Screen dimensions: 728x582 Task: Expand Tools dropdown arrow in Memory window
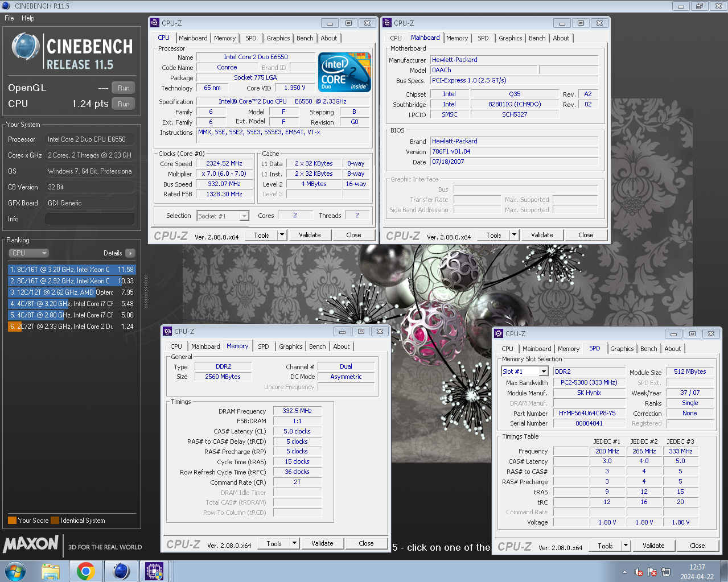click(294, 543)
